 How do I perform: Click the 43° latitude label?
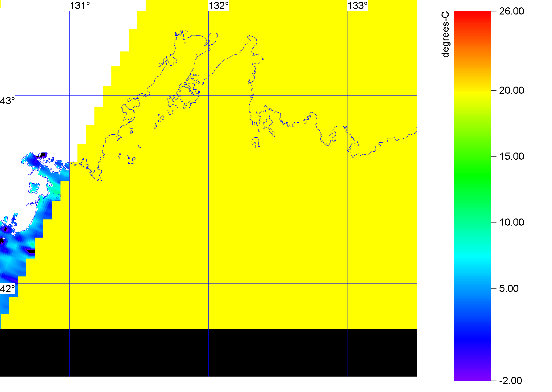(x=7, y=101)
